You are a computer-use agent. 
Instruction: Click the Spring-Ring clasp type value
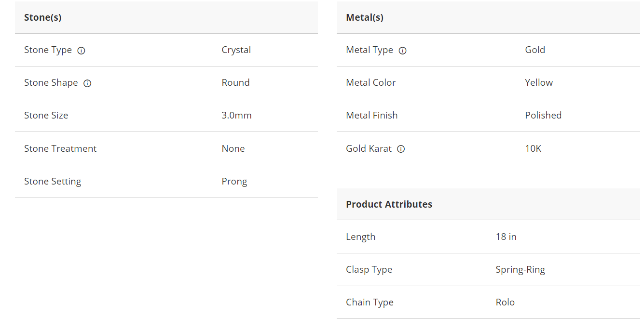(x=520, y=270)
